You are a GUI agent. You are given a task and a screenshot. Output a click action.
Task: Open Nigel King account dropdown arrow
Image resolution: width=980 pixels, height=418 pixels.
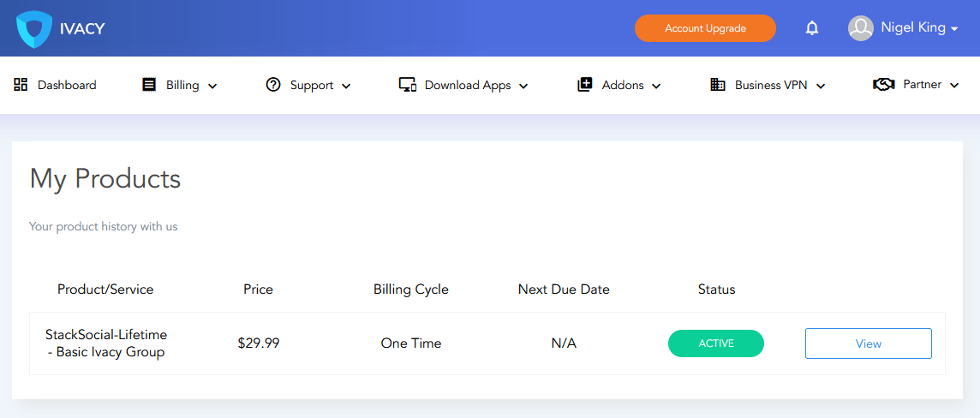(x=953, y=29)
